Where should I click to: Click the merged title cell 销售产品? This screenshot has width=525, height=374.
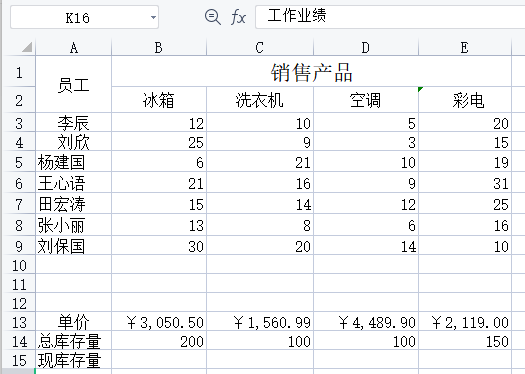[x=311, y=71]
